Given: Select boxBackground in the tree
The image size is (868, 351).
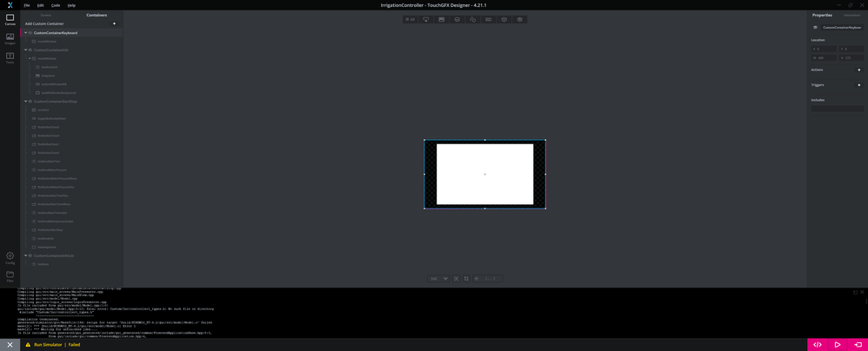Looking at the screenshot, I should click(x=46, y=247).
